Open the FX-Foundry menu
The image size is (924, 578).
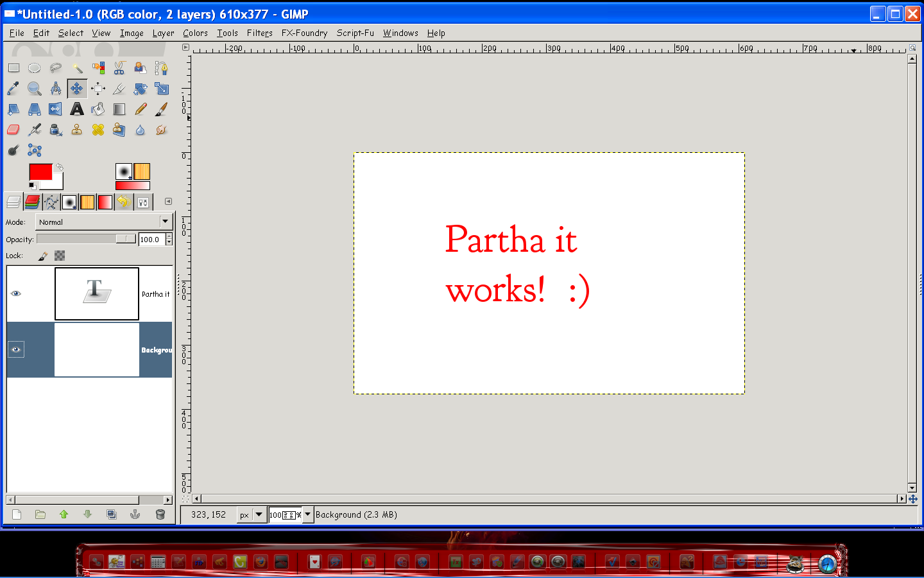pos(304,33)
